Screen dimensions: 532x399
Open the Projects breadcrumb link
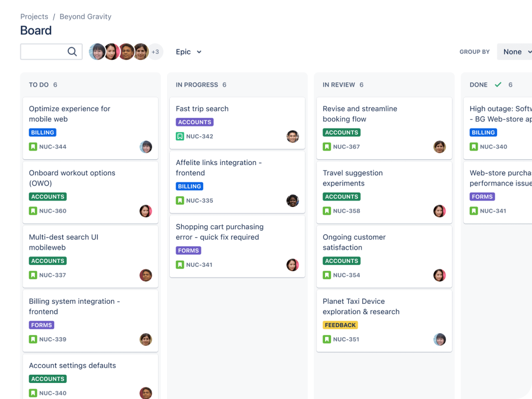coord(34,17)
